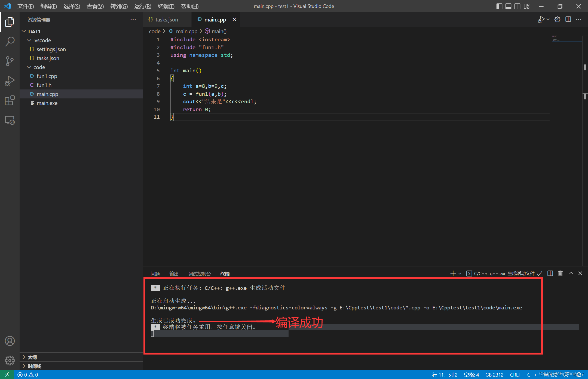Open the Run and Debug view
The image size is (588, 379).
[x=10, y=81]
